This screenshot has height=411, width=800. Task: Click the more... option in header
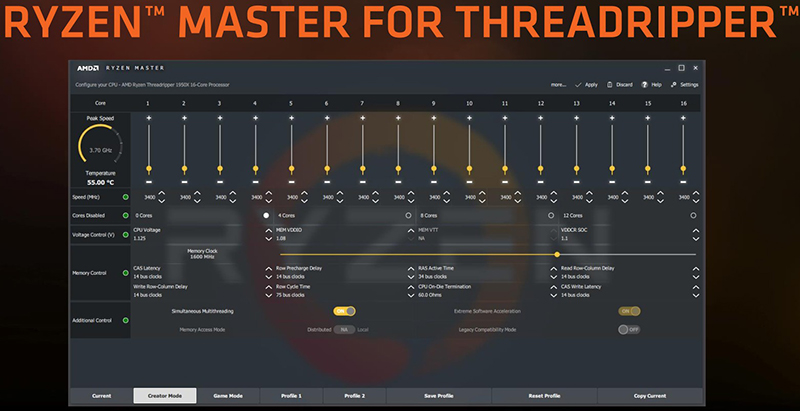click(558, 85)
